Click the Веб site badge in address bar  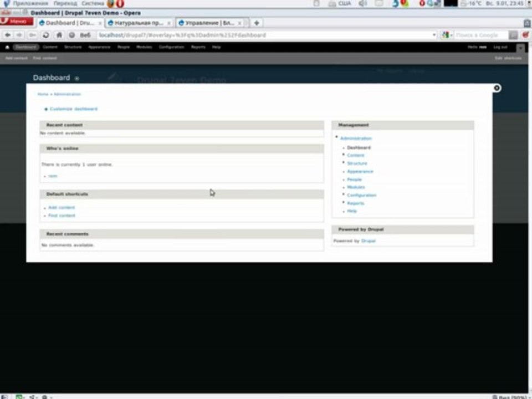(80, 35)
